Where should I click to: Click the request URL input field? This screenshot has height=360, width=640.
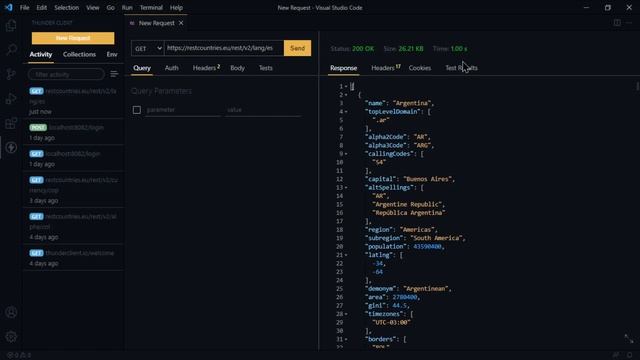[x=224, y=48]
